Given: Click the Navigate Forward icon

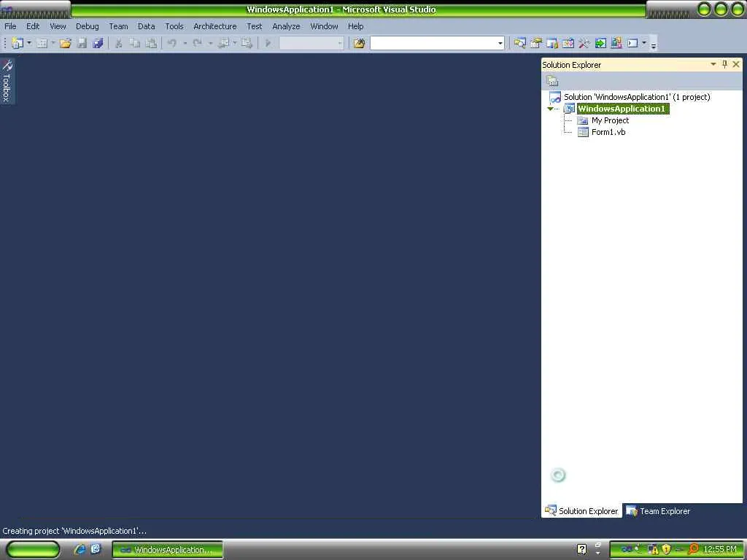Looking at the screenshot, I should pos(247,43).
